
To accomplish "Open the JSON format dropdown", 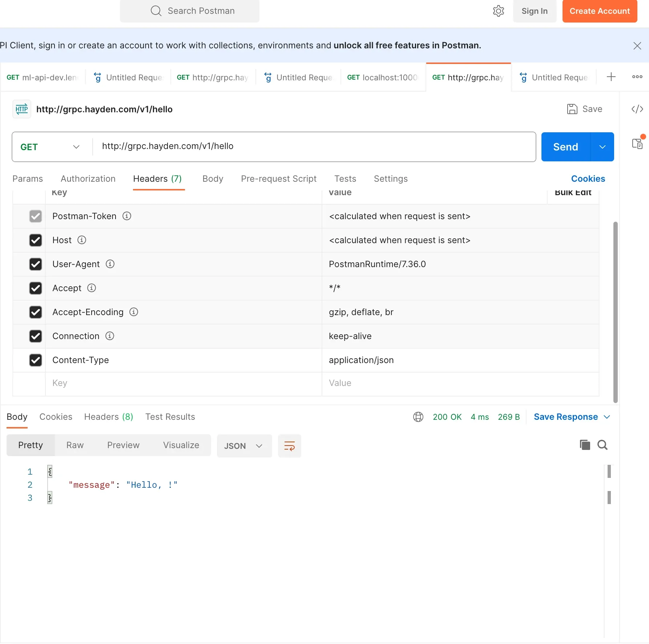I will [x=244, y=446].
